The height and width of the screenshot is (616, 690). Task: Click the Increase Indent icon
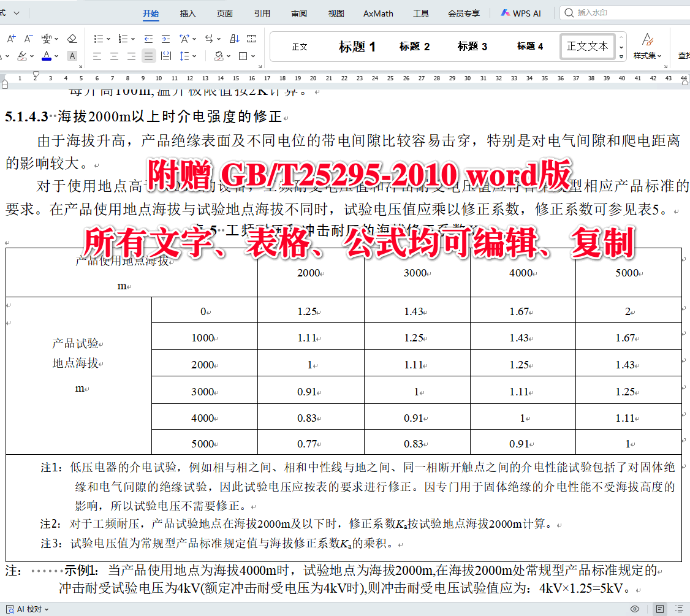coord(166,38)
